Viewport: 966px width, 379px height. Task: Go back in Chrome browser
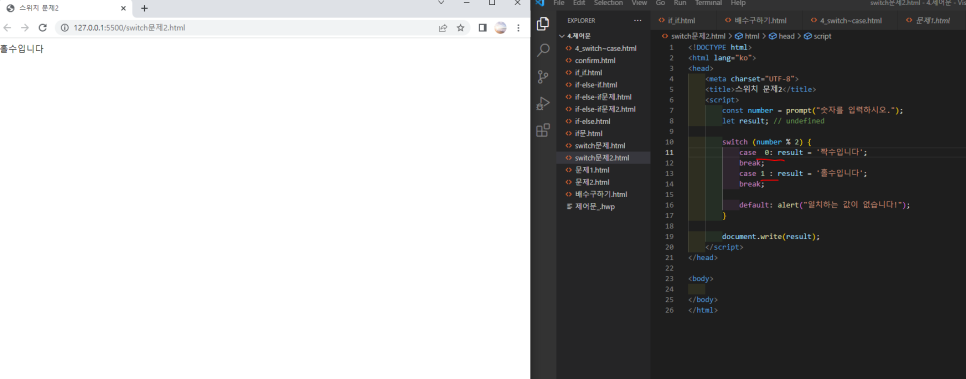click(x=7, y=28)
